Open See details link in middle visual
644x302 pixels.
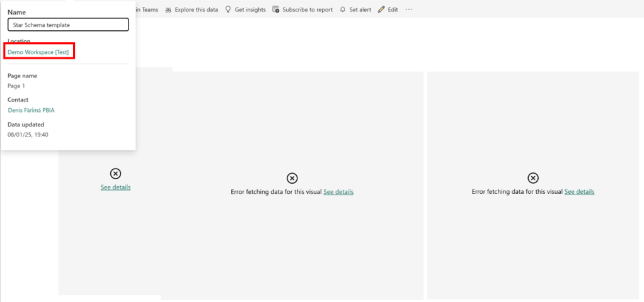pos(338,192)
